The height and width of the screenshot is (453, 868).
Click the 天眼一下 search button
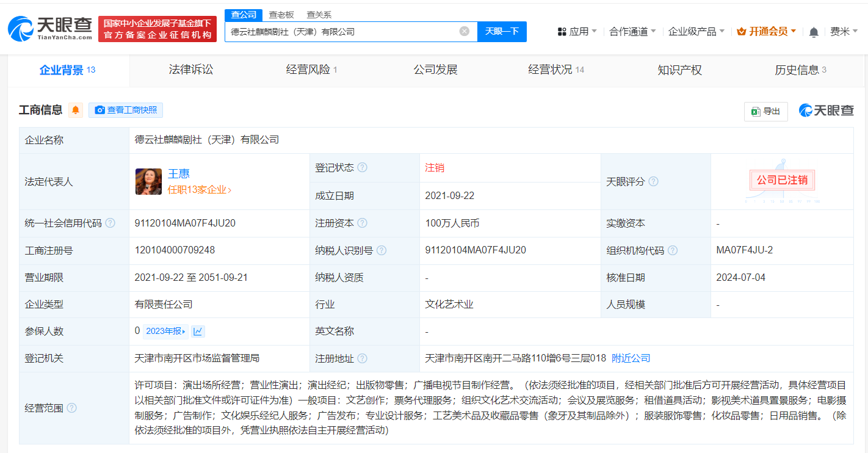pos(502,31)
